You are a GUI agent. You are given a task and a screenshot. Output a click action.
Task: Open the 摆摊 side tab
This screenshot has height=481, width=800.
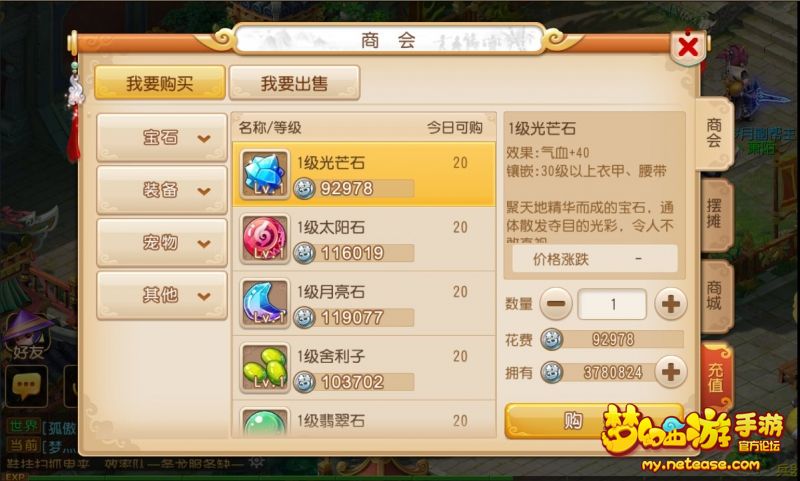pos(716,215)
